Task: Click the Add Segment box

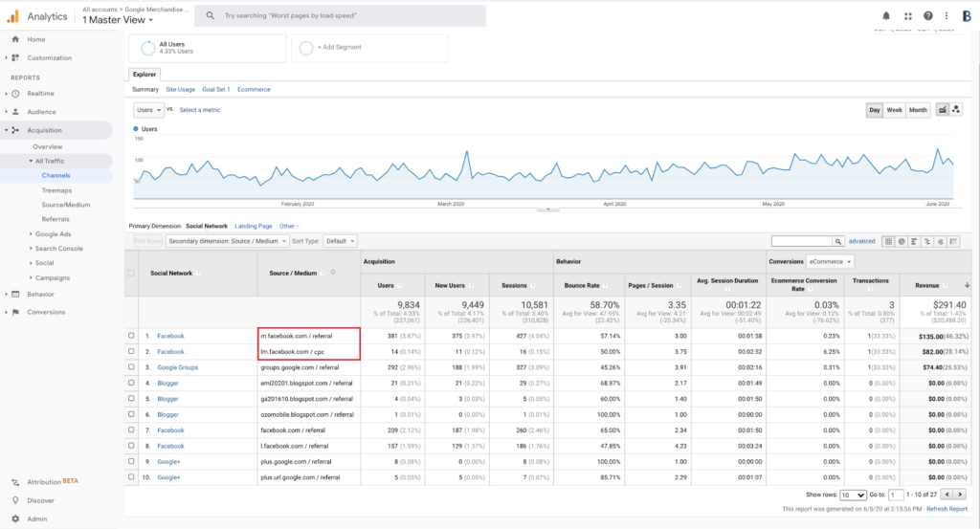Action: coord(370,48)
